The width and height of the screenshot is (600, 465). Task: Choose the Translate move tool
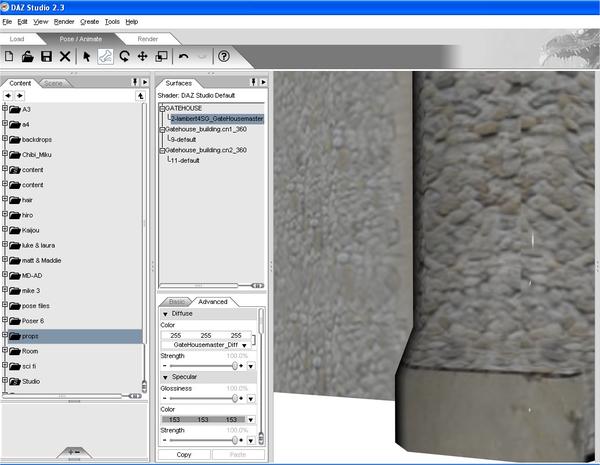[x=143, y=57]
